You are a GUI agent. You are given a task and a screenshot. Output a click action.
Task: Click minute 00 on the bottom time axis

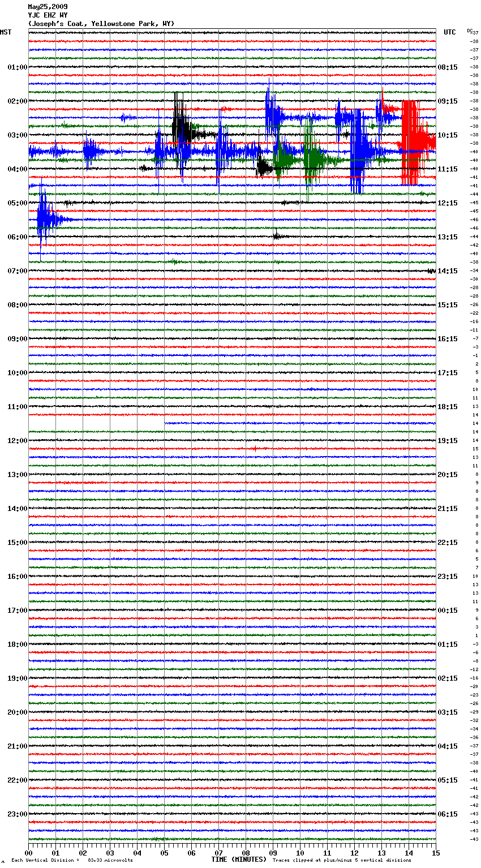point(28,853)
